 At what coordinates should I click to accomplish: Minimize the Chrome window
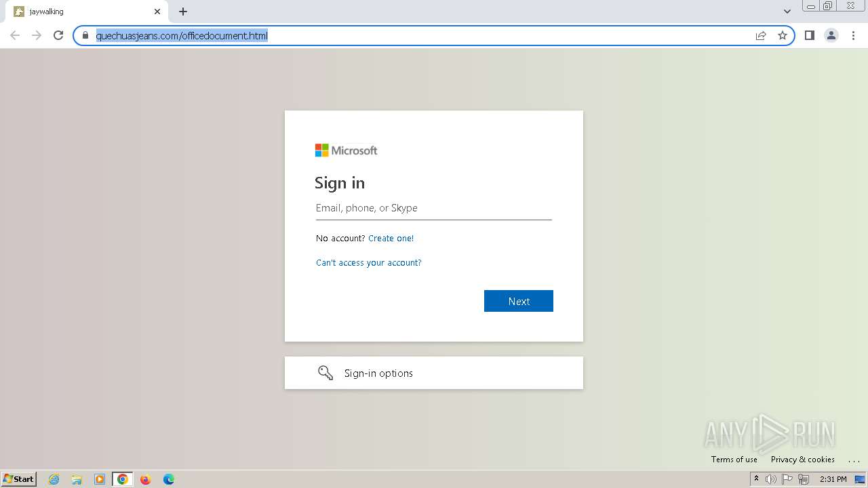click(811, 5)
